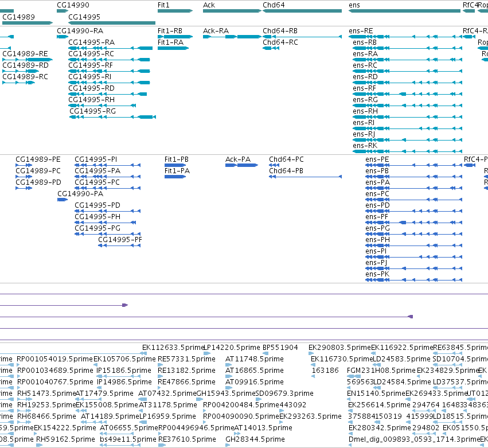Select EST RP001054019.5prime
Image resolution: width=488 pixels, height=448 pixels.
click(55, 359)
